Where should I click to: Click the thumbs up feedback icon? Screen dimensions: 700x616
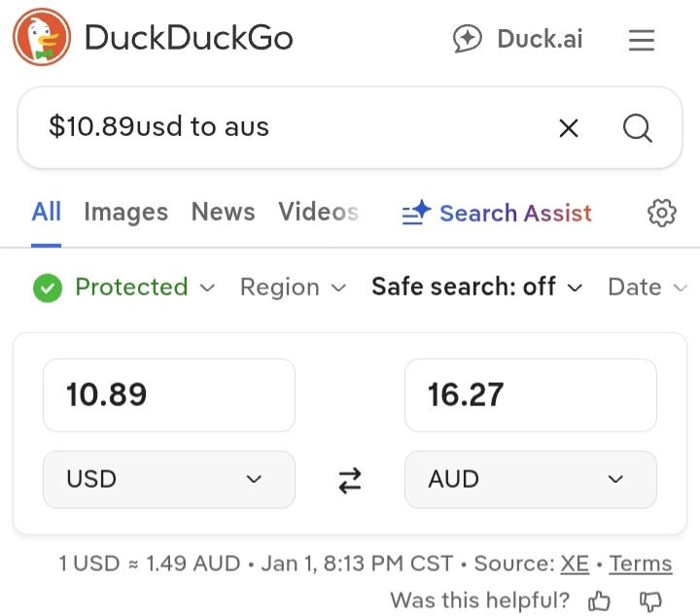600,601
